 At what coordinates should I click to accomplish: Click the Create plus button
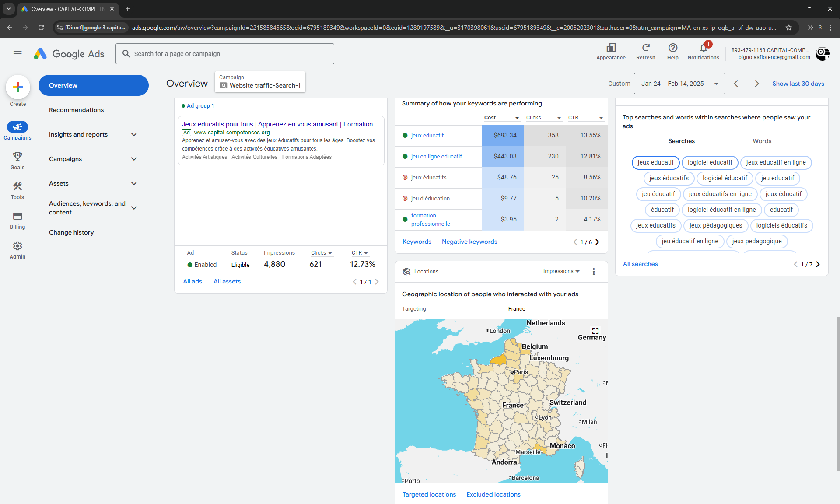(17, 87)
